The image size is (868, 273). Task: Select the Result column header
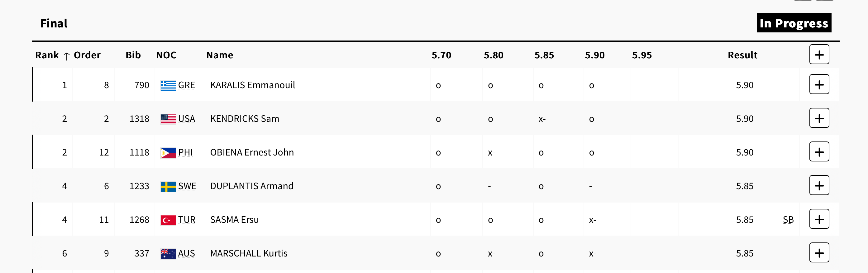coord(742,55)
